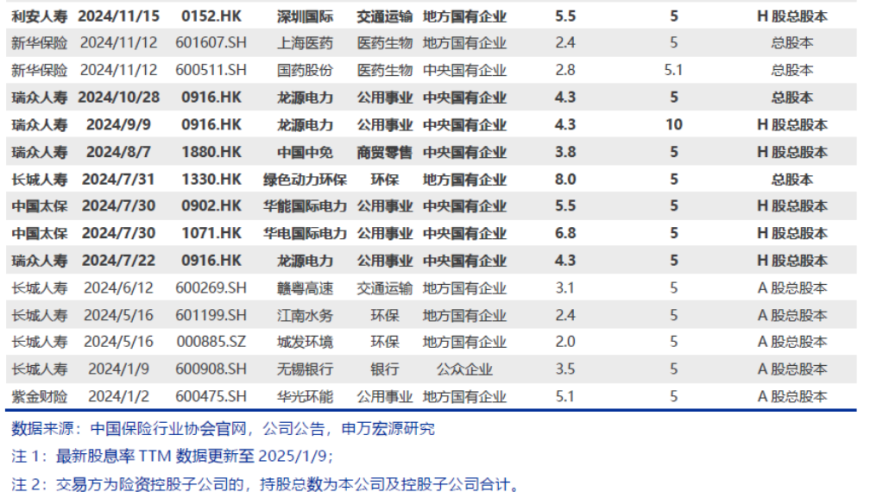Click the 3.1 dividend yield value
The image size is (870, 492).
pyautogui.click(x=565, y=288)
